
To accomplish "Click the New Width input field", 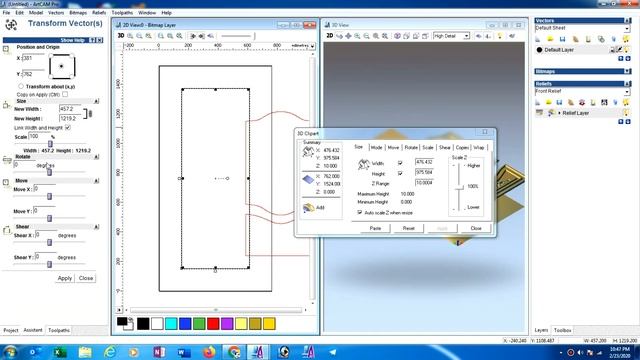I will 71,109.
